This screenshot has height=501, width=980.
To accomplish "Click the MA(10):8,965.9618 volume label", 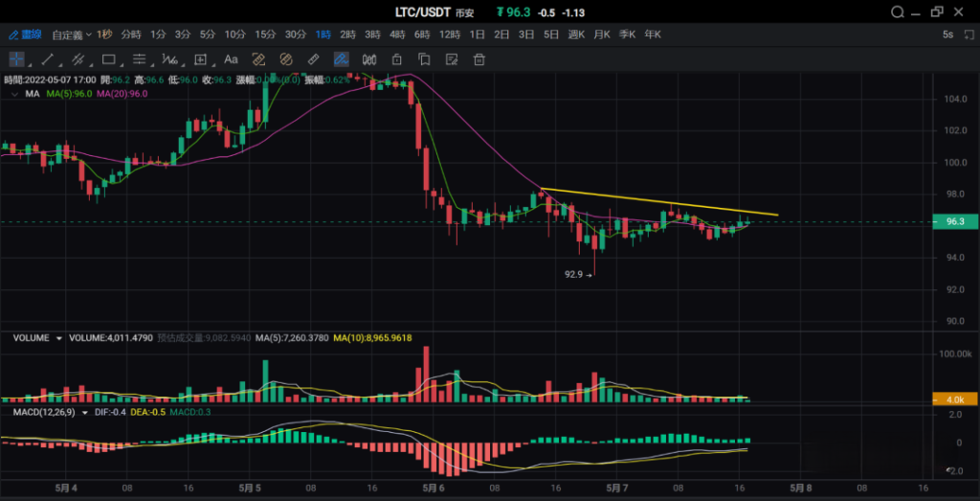I will 372,338.
